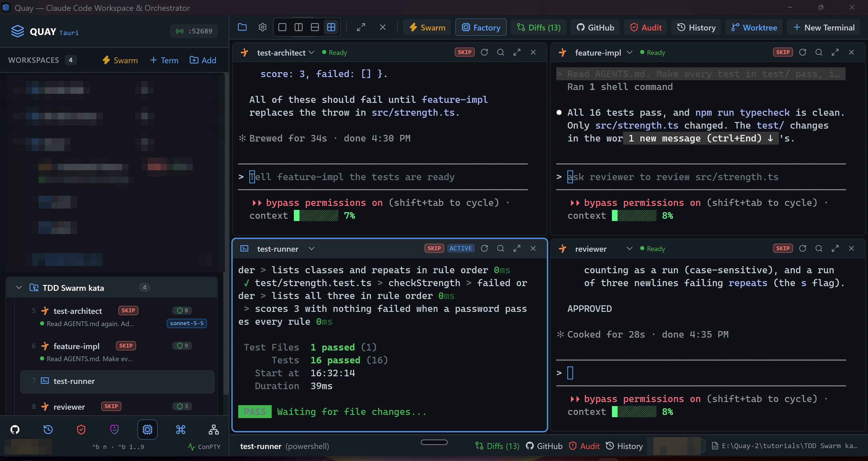Switch to single pane layout
The height and width of the screenshot is (461, 868).
coord(282,27)
